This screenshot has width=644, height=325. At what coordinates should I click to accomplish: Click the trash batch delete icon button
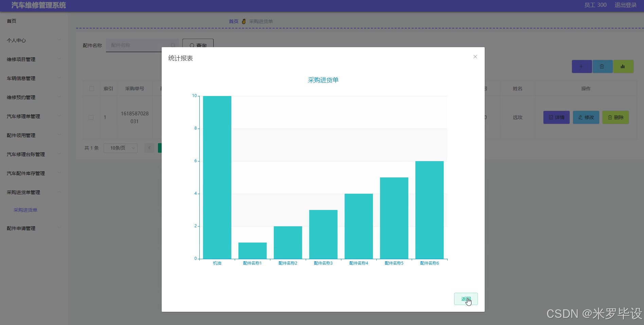[602, 66]
